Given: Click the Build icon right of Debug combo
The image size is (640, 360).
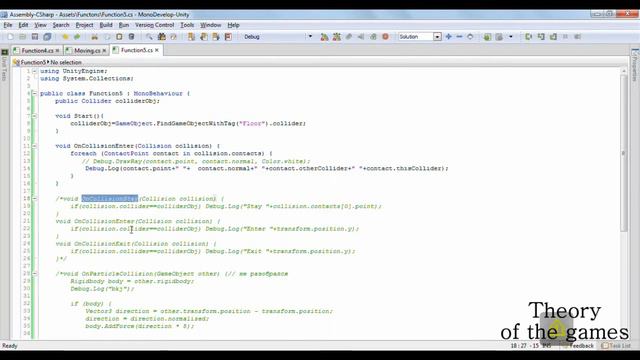Looking at the screenshot, I should [324, 37].
